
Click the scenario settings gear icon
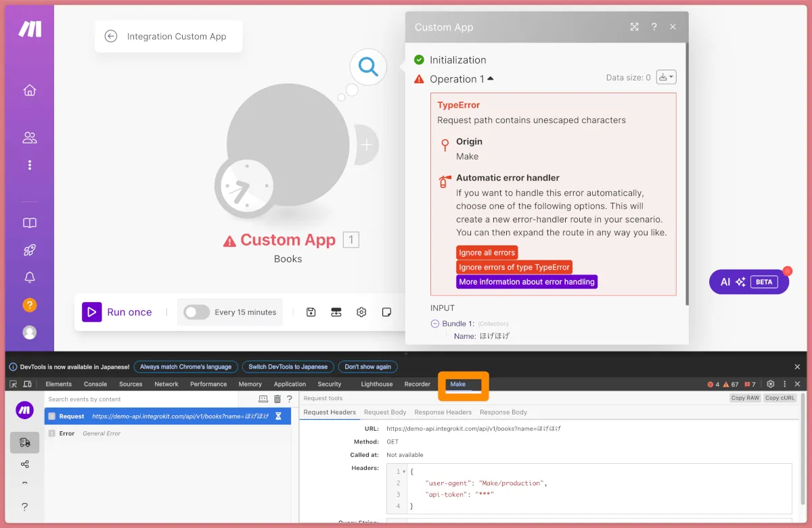[x=361, y=312]
